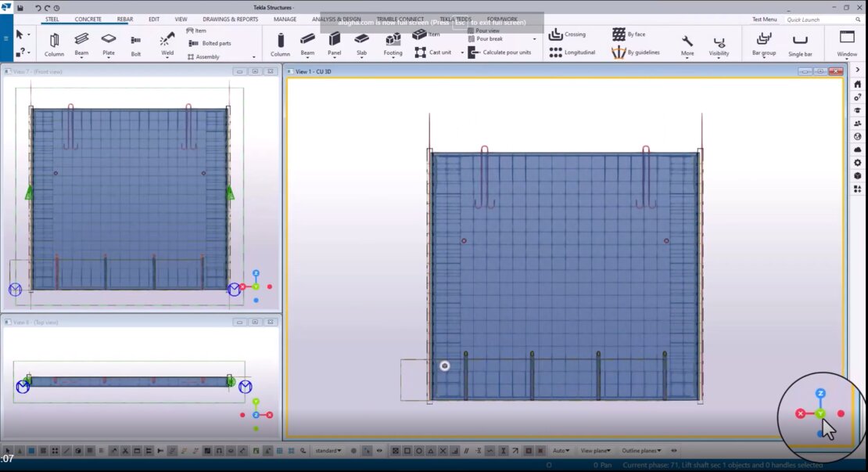Select the Single bar tool

[800, 45]
